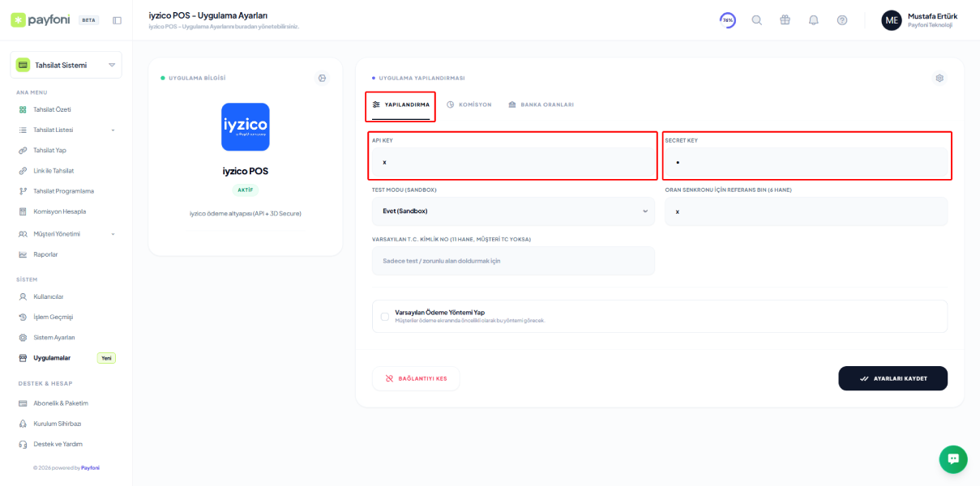
Task: Select Tahsilat Yap in the menu
Action: (48, 150)
